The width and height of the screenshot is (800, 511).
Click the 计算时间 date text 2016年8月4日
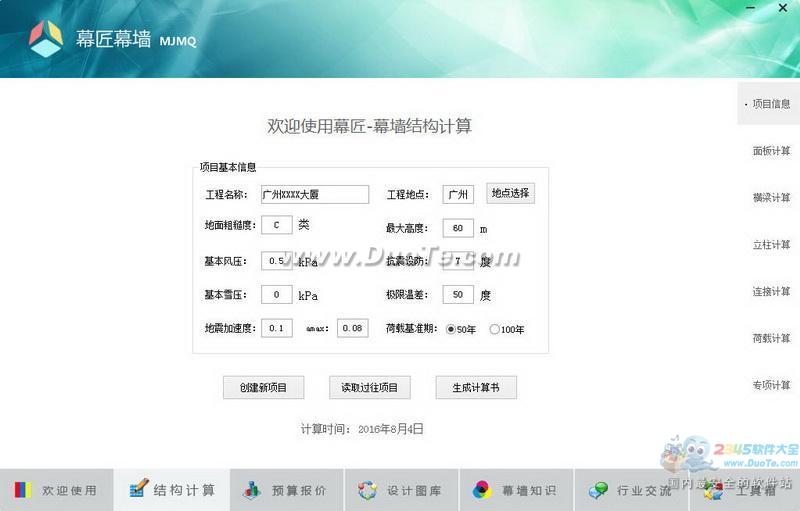391,429
